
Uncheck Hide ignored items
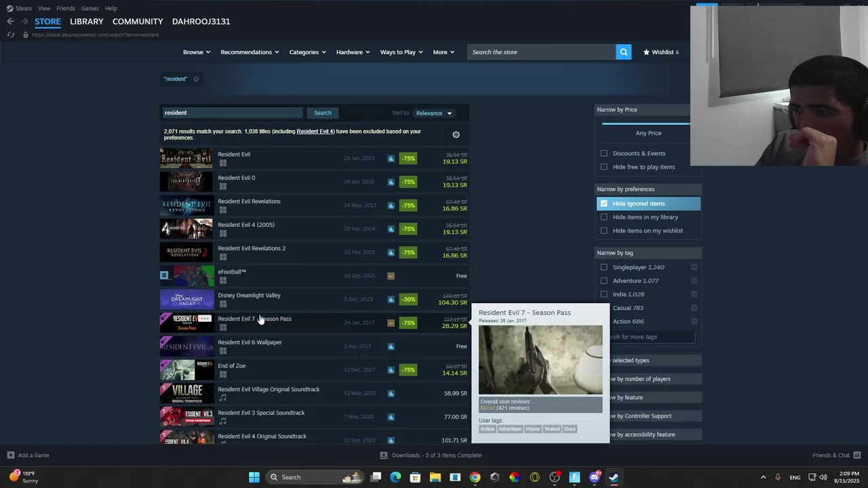pyautogui.click(x=604, y=203)
